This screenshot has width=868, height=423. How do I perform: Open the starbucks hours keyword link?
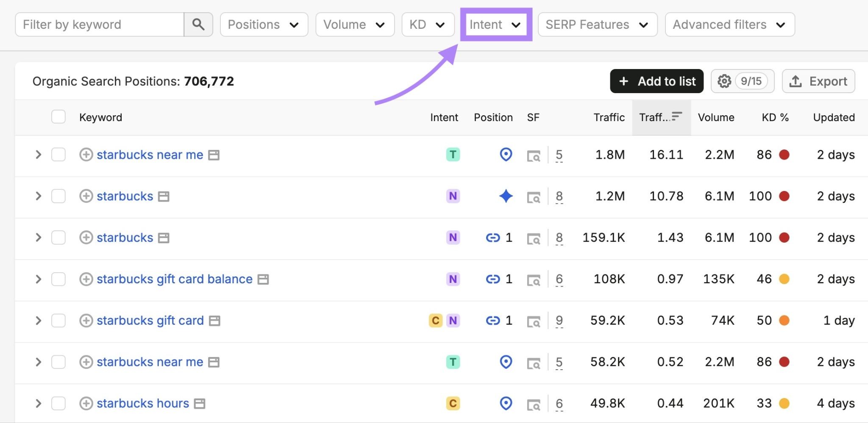coord(143,404)
